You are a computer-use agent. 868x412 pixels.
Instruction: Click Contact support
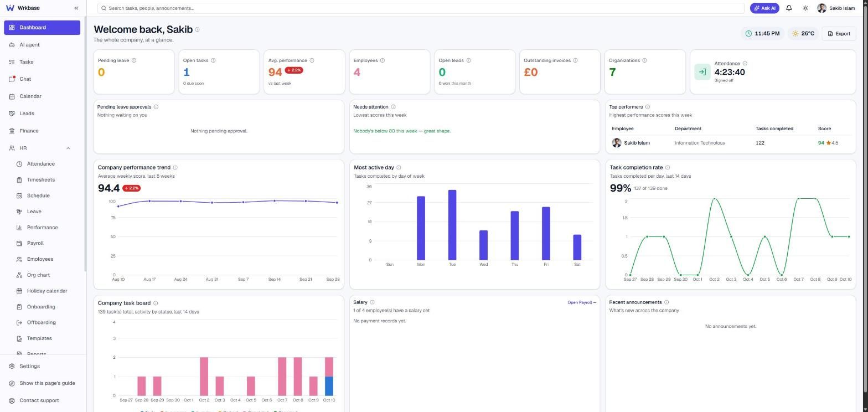tap(42, 400)
